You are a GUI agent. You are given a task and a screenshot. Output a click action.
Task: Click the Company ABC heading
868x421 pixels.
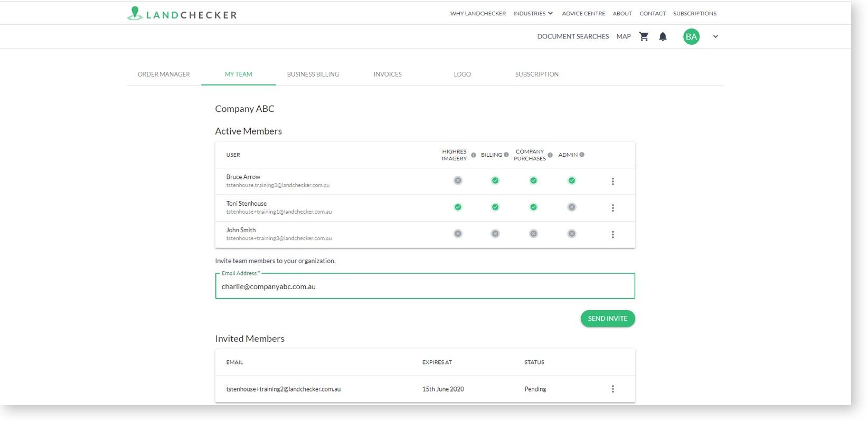click(245, 109)
